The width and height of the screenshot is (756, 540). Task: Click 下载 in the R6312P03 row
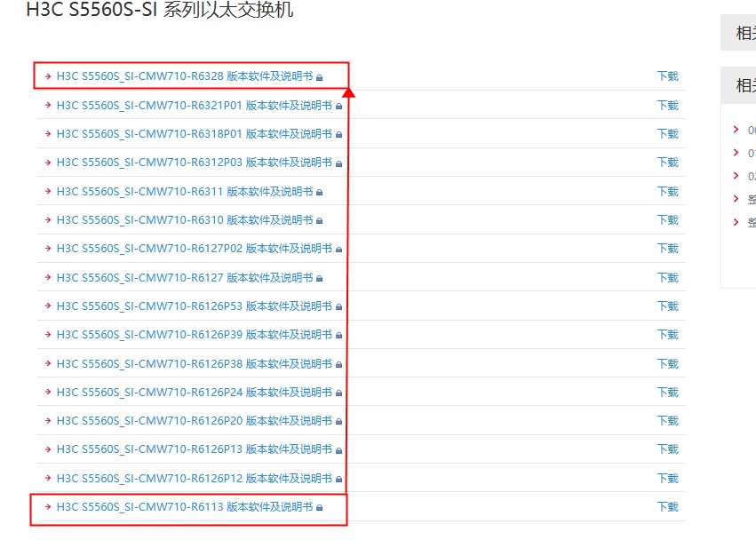[x=668, y=162]
